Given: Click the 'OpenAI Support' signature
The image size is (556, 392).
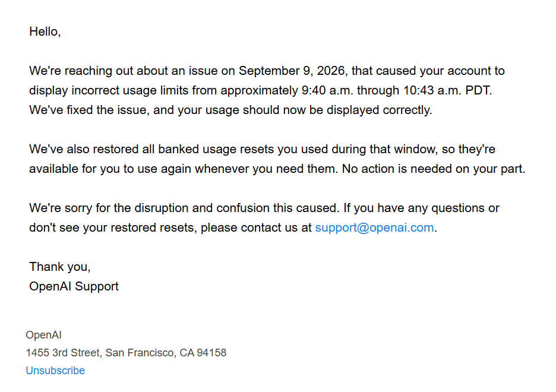Looking at the screenshot, I should click(74, 286).
